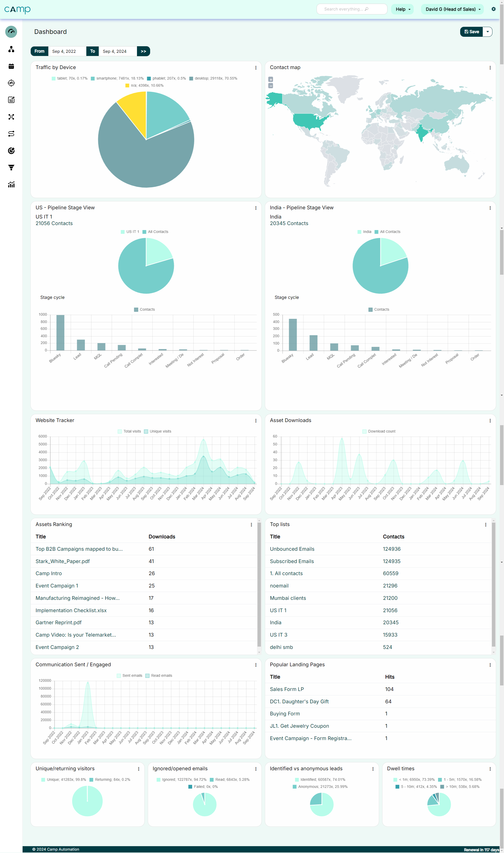The image size is (504, 853).
Task: Zoom out on the contact map
Action: tap(271, 86)
